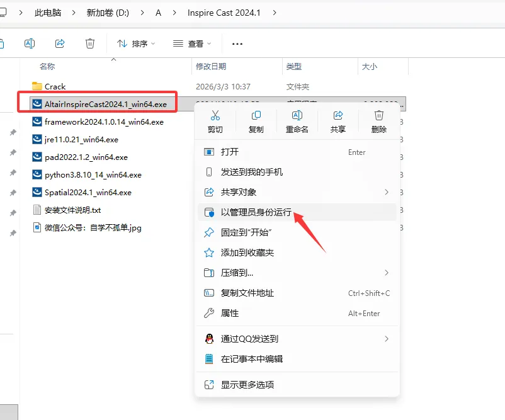This screenshot has width=505, height=420.
Task: Click the 文件夹 type cell for Crack
Action: (x=298, y=87)
